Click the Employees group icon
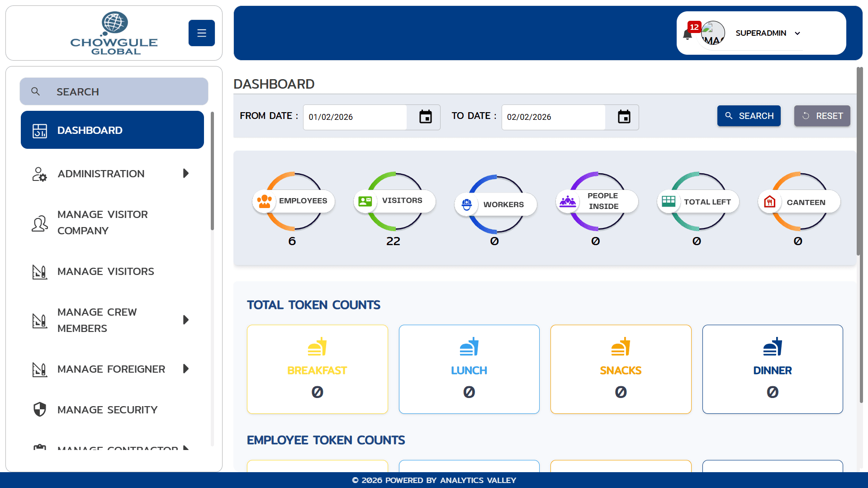Viewport: 868px width, 488px height. click(x=265, y=201)
